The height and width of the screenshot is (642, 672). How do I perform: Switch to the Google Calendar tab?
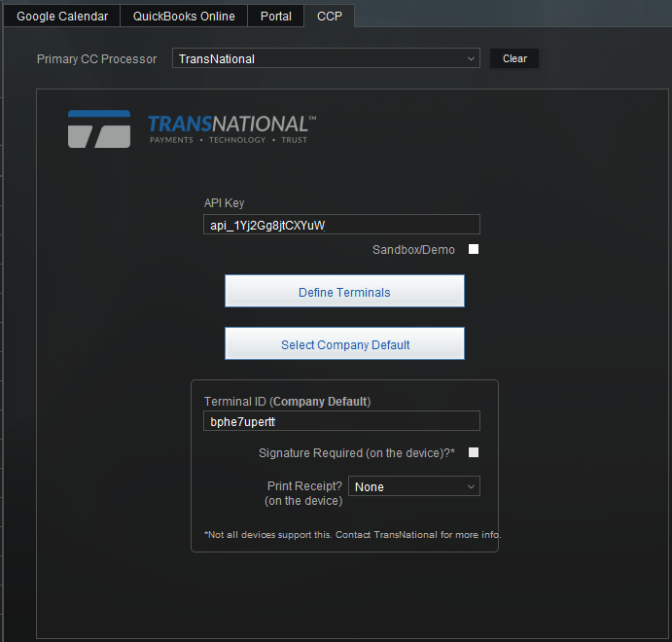point(62,16)
